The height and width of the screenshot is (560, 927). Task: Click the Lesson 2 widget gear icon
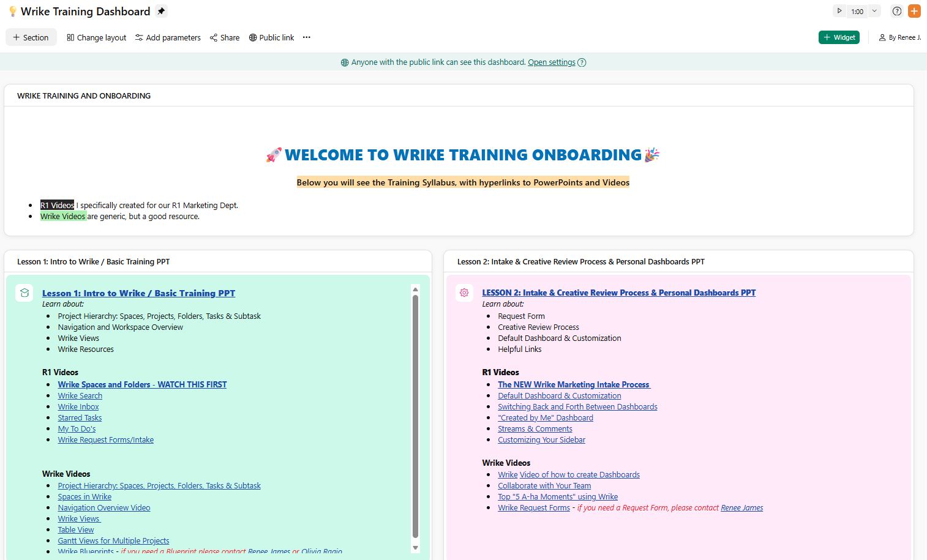tap(464, 293)
